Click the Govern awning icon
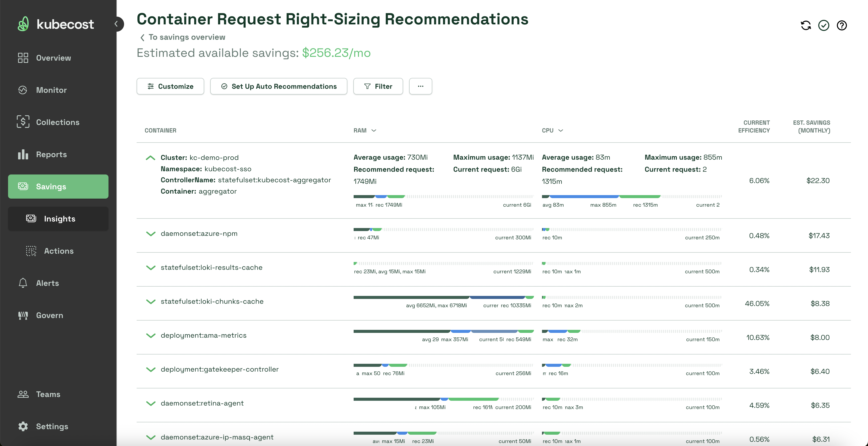This screenshot has height=446, width=868. click(x=23, y=315)
